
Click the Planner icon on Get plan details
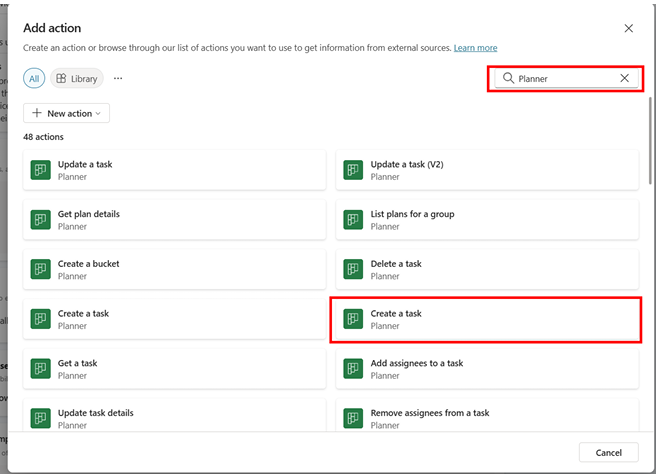click(40, 220)
